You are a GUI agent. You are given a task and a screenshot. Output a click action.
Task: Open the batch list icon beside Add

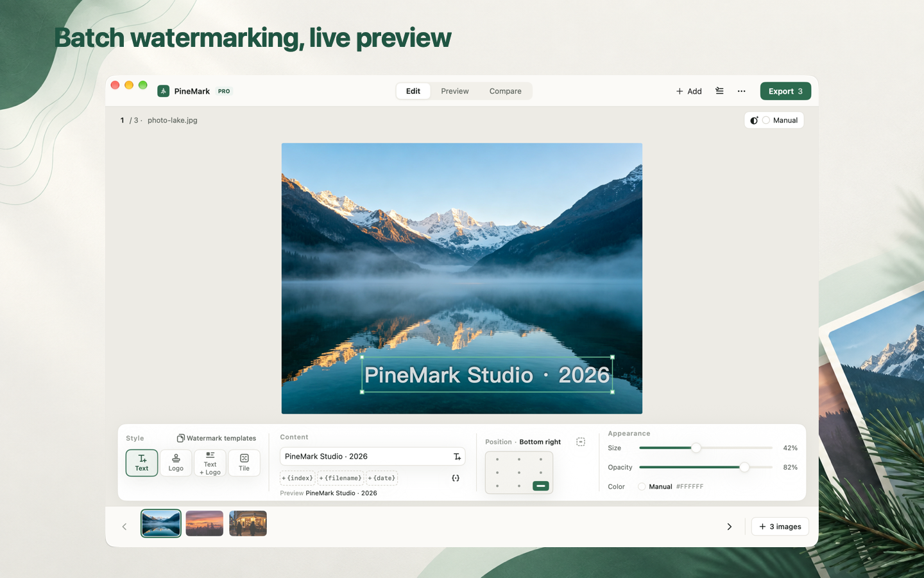[x=719, y=91]
